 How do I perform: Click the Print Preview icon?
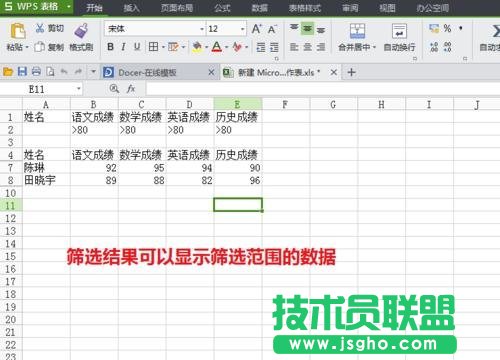50,72
